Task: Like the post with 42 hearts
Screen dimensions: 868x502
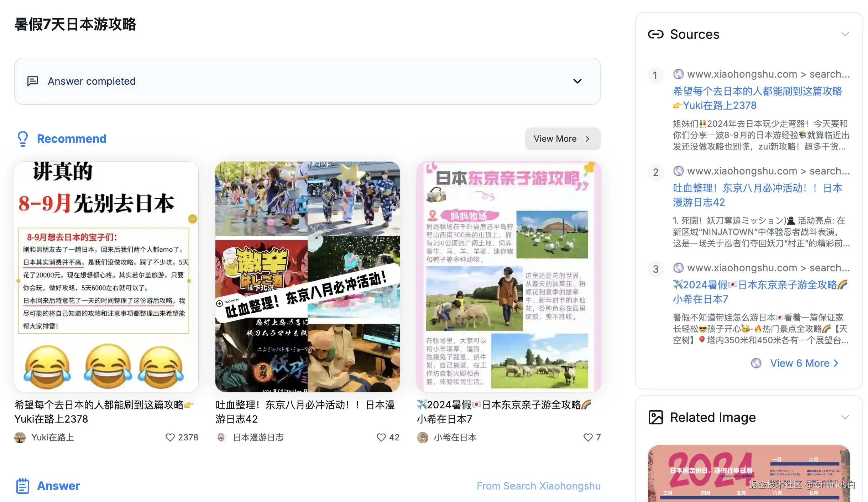Action: [381, 438]
